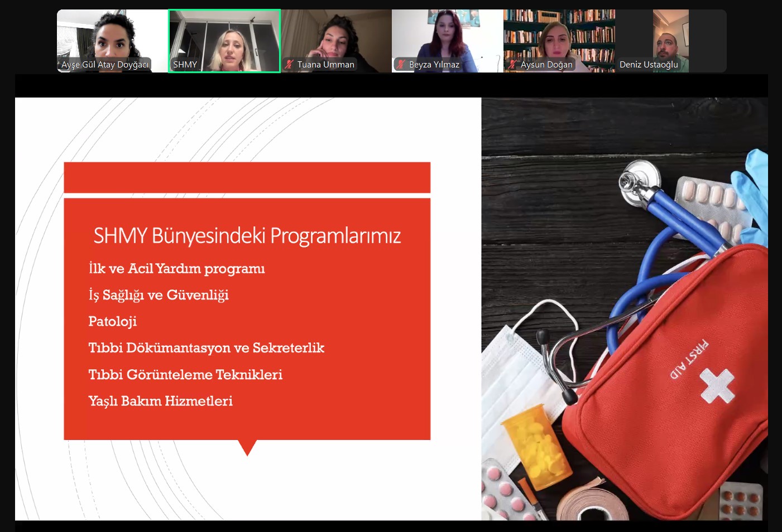The width and height of the screenshot is (782, 532).
Task: Click the 'Deniz Ustaoğlu' name label
Action: click(x=649, y=65)
